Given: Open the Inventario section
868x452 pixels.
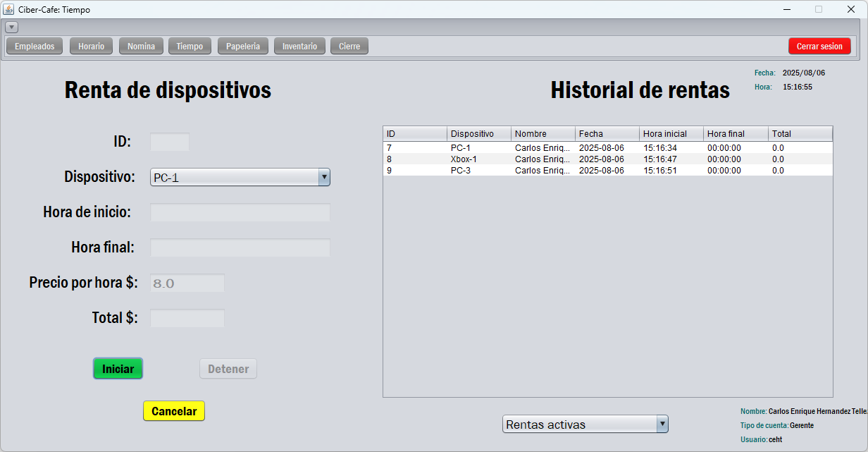Looking at the screenshot, I should [x=299, y=47].
